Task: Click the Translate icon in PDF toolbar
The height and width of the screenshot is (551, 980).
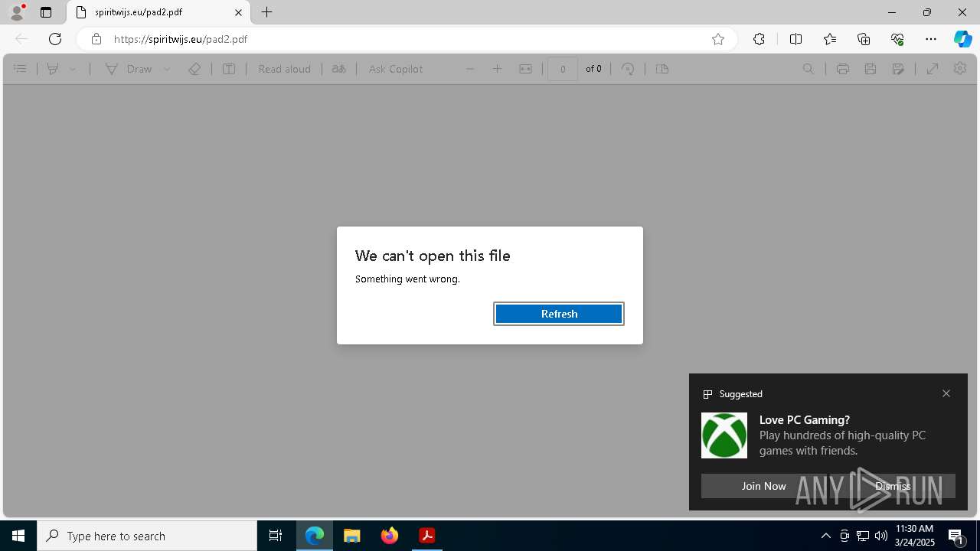Action: click(x=339, y=69)
